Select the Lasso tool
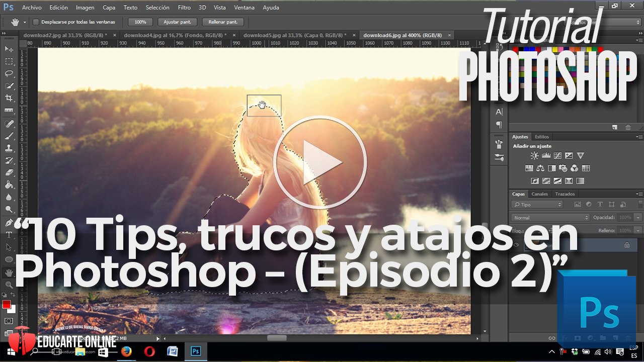Viewport: 644px width, 362px height. click(x=9, y=73)
